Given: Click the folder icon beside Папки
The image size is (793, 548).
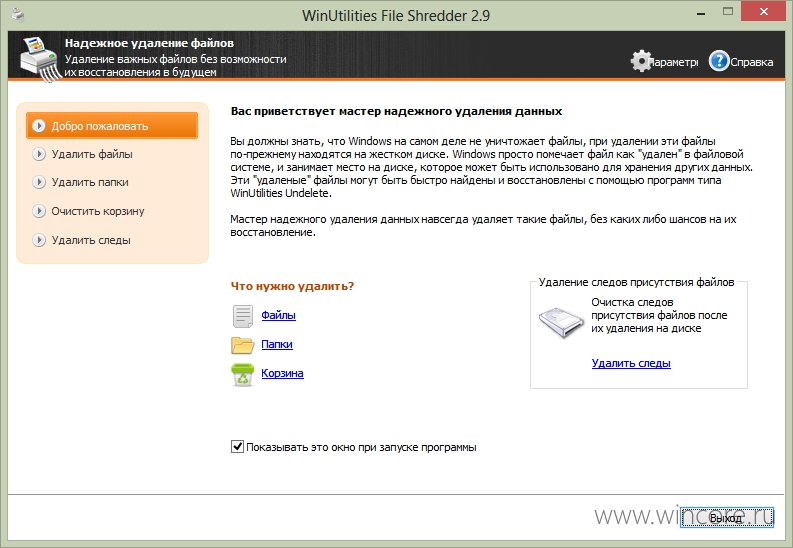Looking at the screenshot, I should click(x=243, y=345).
